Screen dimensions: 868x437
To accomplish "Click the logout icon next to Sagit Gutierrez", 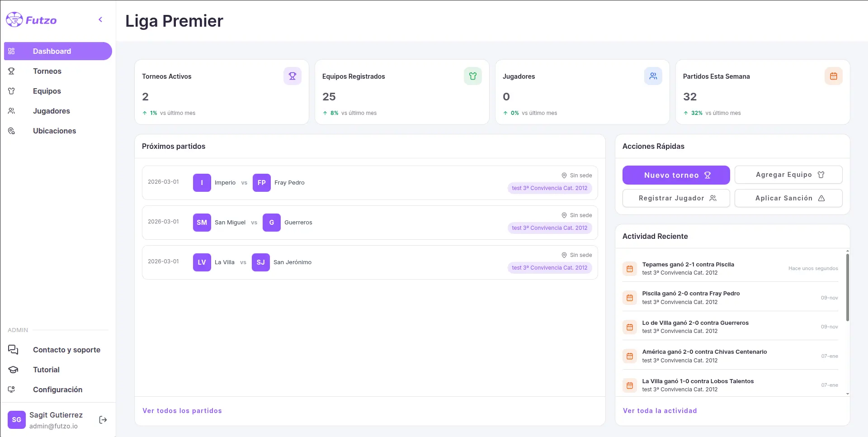I will coord(103,420).
